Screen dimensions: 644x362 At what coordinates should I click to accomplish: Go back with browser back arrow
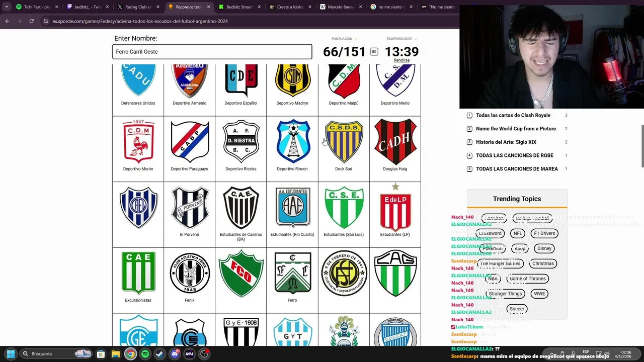click(x=7, y=21)
